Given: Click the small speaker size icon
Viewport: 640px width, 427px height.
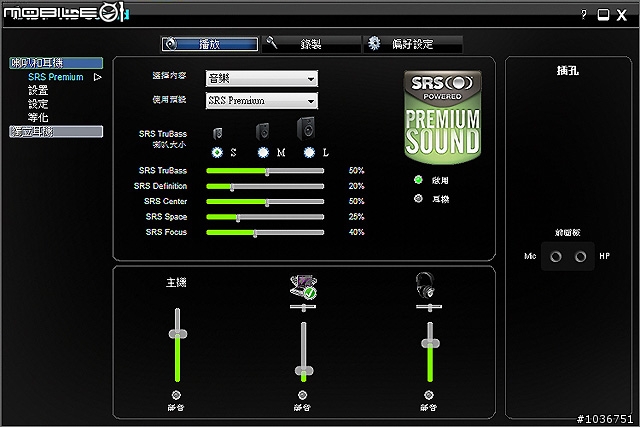Looking at the screenshot, I should pos(218,133).
